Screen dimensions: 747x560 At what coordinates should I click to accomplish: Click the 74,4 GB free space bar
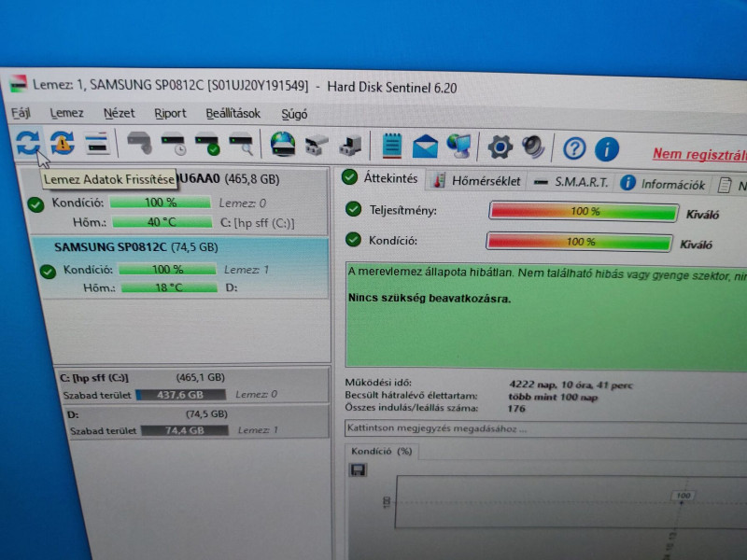click(x=185, y=430)
